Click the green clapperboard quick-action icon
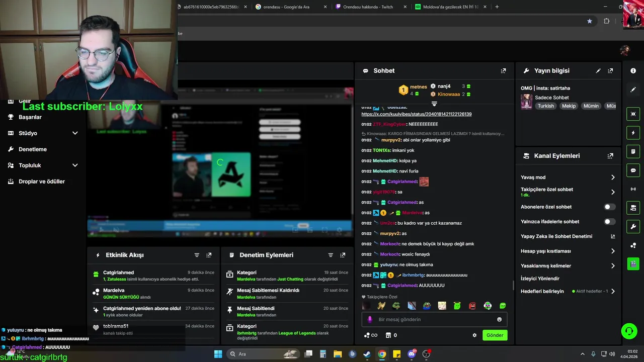The height and width of the screenshot is (362, 644). click(633, 263)
